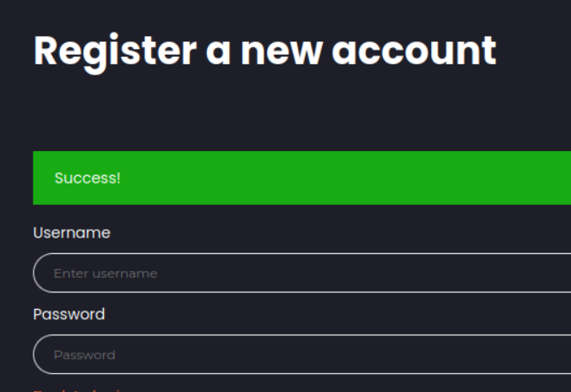Click the partially visible red text below Password
Viewport: 571px width, 392px height.
click(79, 389)
